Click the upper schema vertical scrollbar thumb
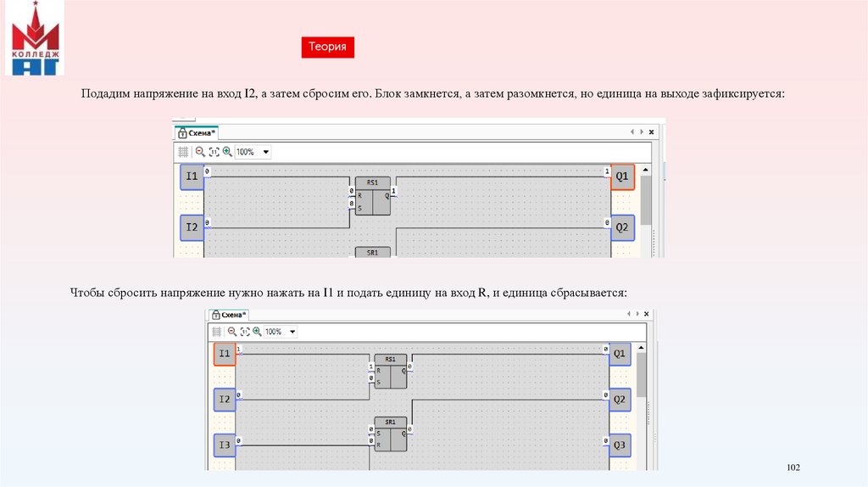 click(x=645, y=200)
